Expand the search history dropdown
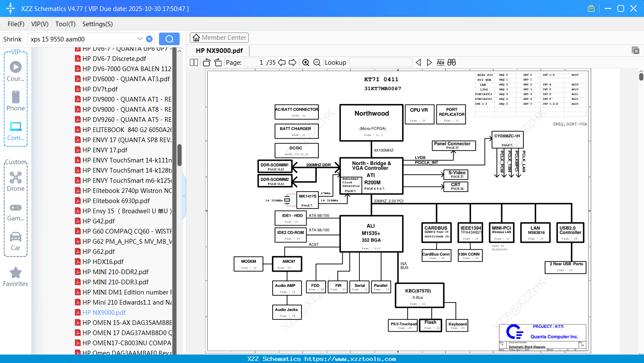Viewport: 644px width, 363px height. (x=140, y=39)
